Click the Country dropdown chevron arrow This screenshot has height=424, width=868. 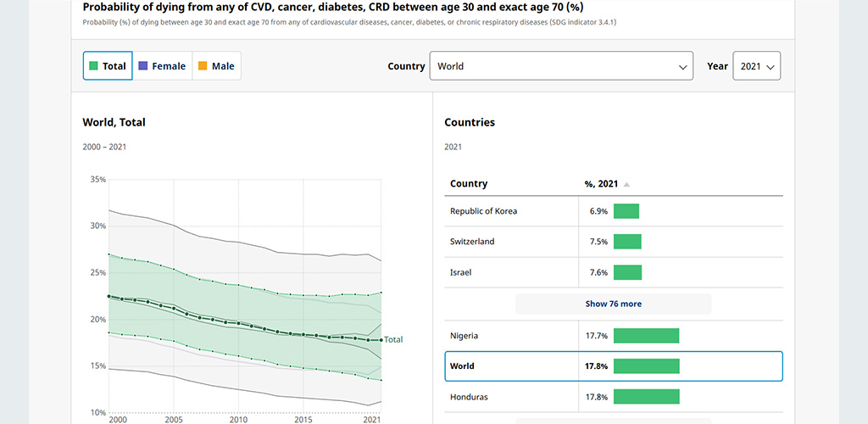pyautogui.click(x=682, y=67)
